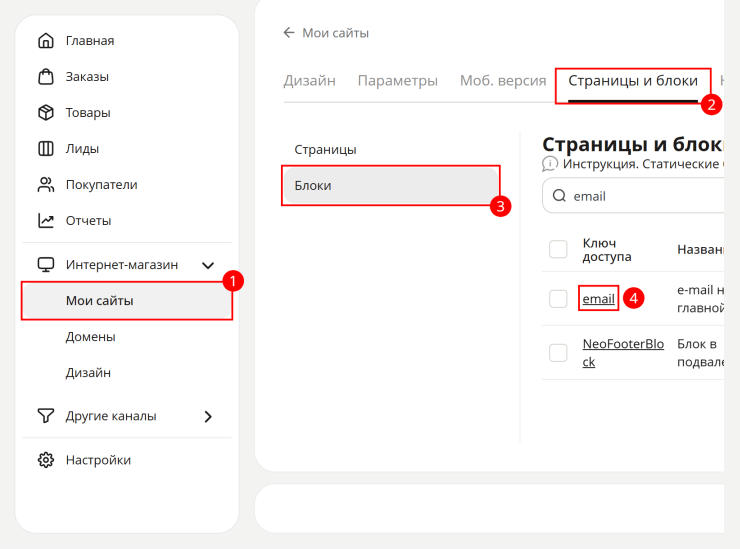Image resolution: width=740 pixels, height=549 pixels.
Task: Switch to the Параметры tab
Action: [x=398, y=81]
